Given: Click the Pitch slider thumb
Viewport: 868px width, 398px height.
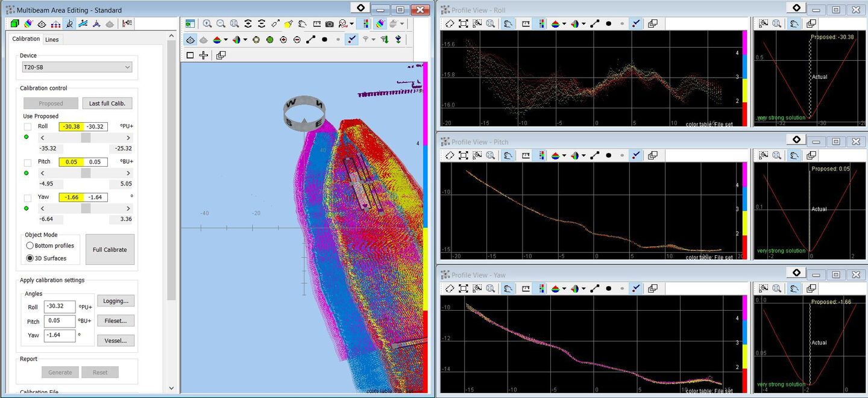Looking at the screenshot, I should [x=86, y=173].
